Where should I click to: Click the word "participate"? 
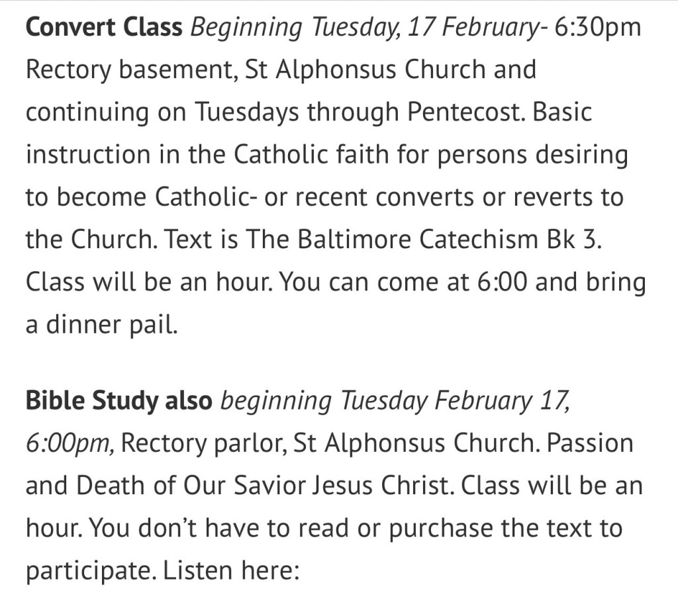(90, 570)
